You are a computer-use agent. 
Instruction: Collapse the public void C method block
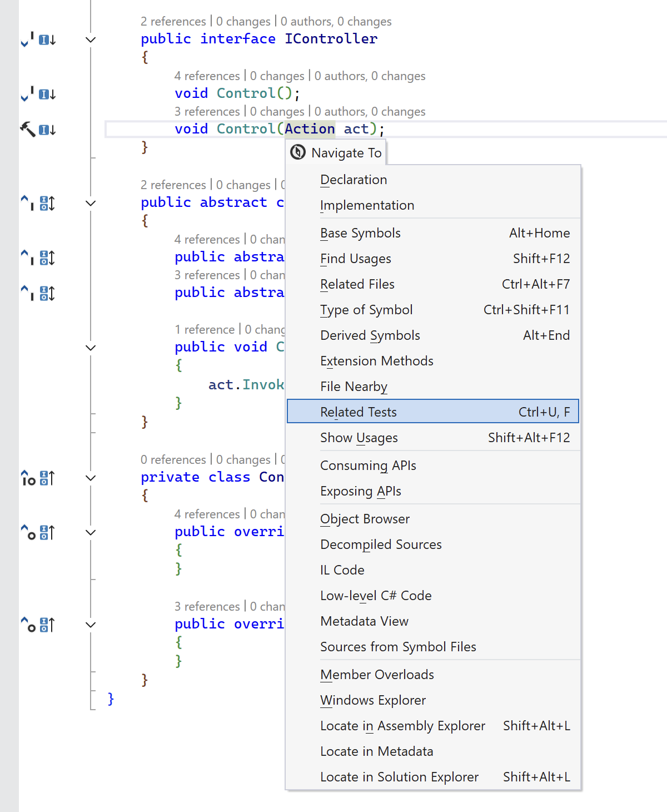pyautogui.click(x=91, y=348)
